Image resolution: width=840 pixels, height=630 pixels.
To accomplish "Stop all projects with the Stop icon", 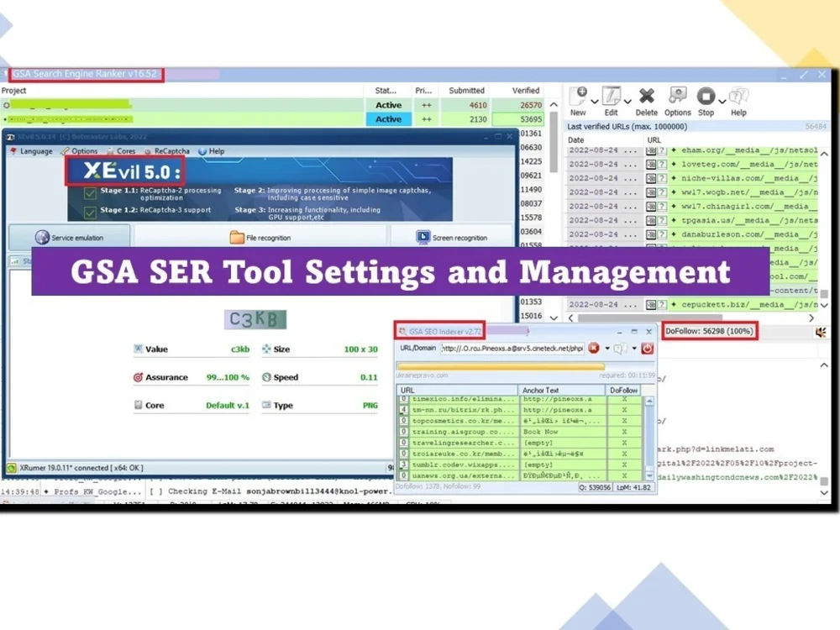I will [x=706, y=95].
